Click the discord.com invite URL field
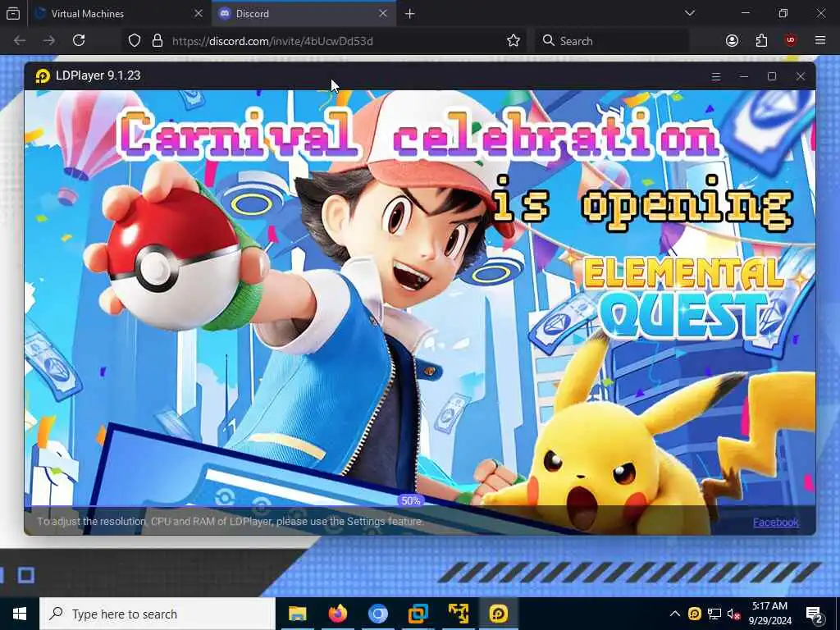The width and height of the screenshot is (840, 630). click(x=325, y=41)
